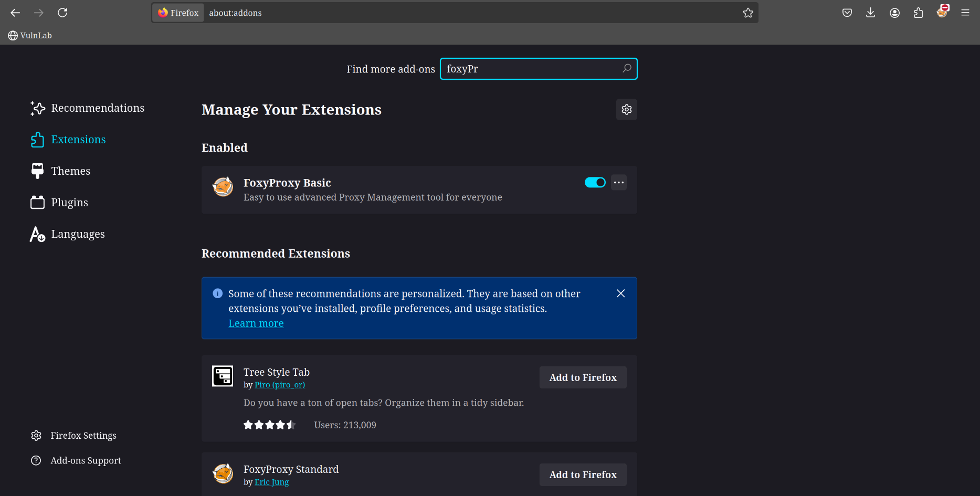The height and width of the screenshot is (496, 980).
Task: Open the VulnLab bookmark
Action: (x=30, y=35)
